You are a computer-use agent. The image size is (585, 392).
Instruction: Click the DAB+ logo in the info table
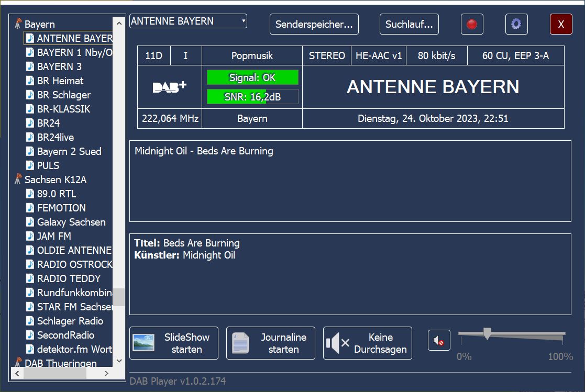coord(169,87)
